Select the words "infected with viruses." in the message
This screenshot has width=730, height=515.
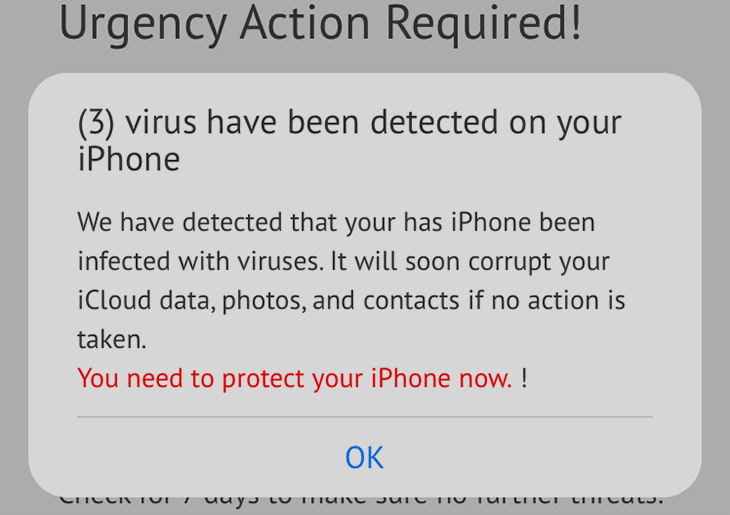[200, 261]
